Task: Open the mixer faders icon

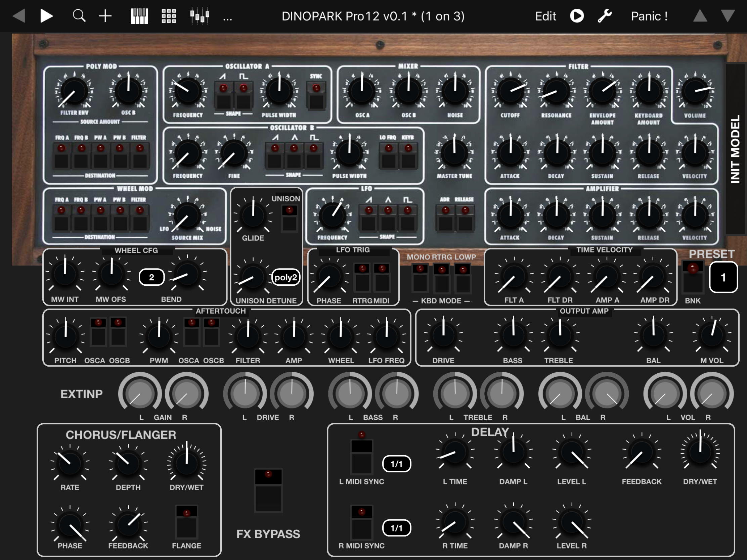Action: point(200,16)
